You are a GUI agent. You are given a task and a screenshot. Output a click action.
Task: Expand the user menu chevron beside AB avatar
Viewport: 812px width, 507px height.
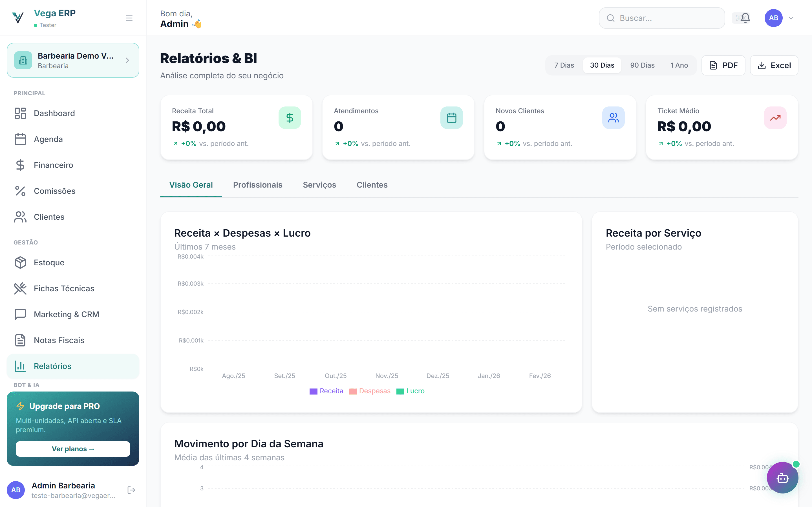coord(791,18)
